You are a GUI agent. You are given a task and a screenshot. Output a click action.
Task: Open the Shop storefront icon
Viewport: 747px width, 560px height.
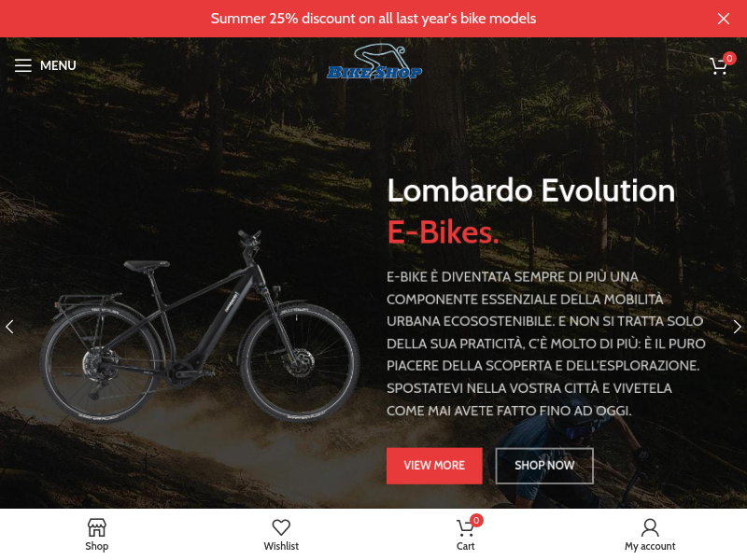tap(97, 527)
